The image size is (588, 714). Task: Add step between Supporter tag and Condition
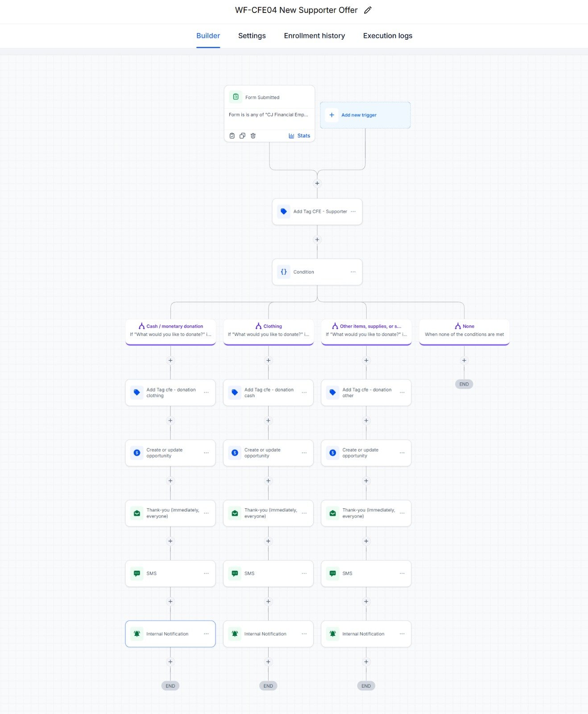(x=317, y=240)
